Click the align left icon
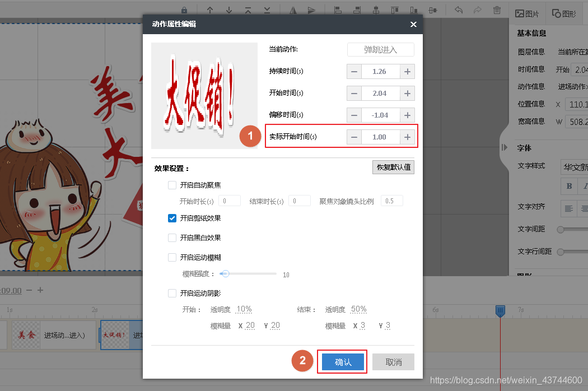Viewport: 588px width, 391px height. click(x=338, y=10)
